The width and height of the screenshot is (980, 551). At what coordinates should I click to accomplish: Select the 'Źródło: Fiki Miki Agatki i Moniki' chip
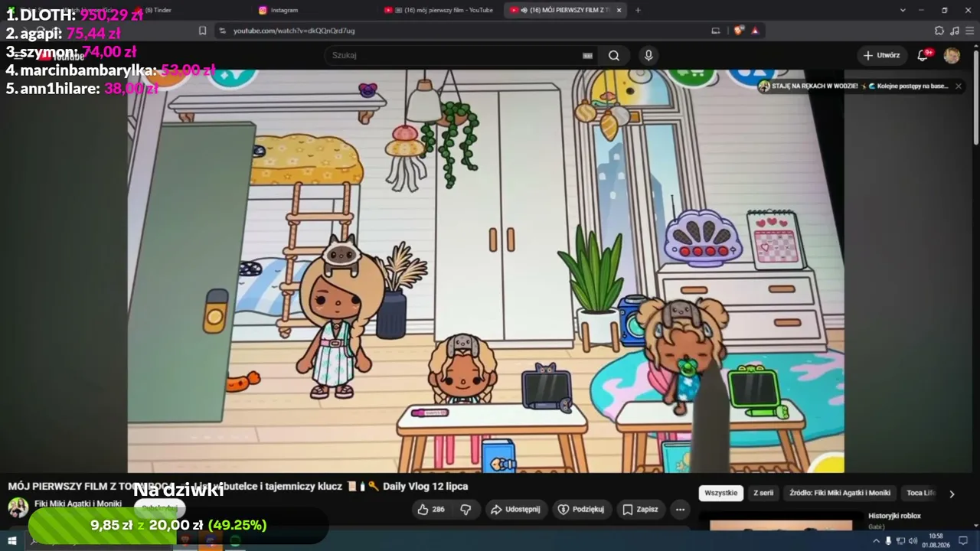[x=840, y=494]
